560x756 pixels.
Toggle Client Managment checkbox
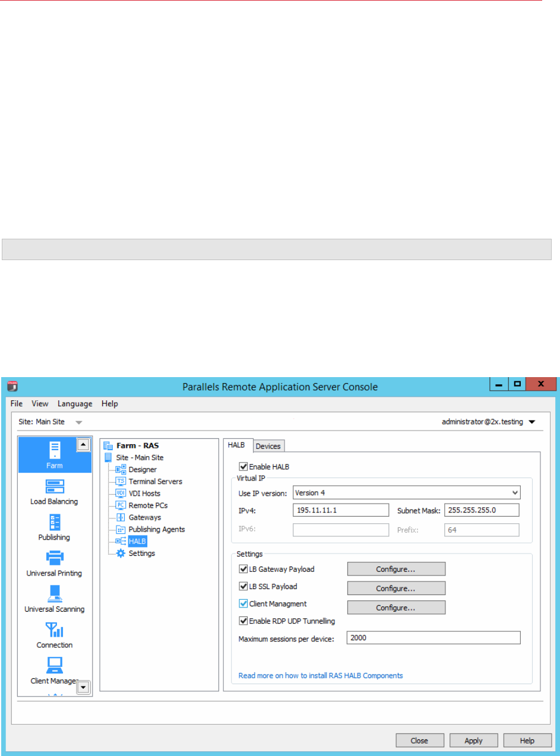243,604
